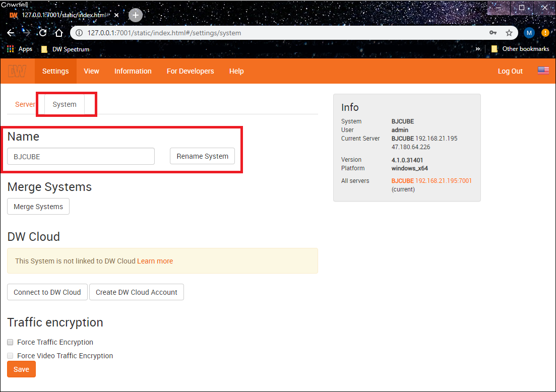Maximize the browser window

[x=522, y=8]
